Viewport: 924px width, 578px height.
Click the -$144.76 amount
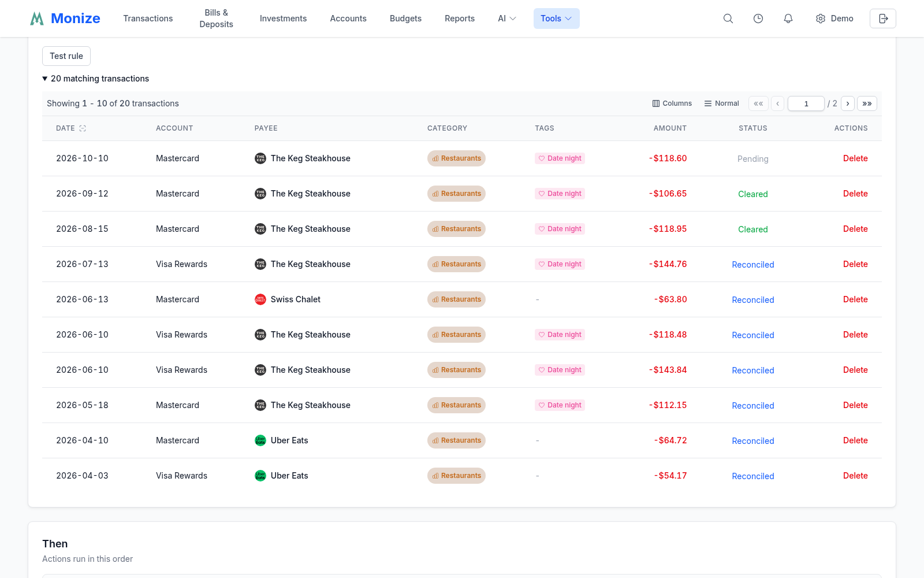[668, 264]
